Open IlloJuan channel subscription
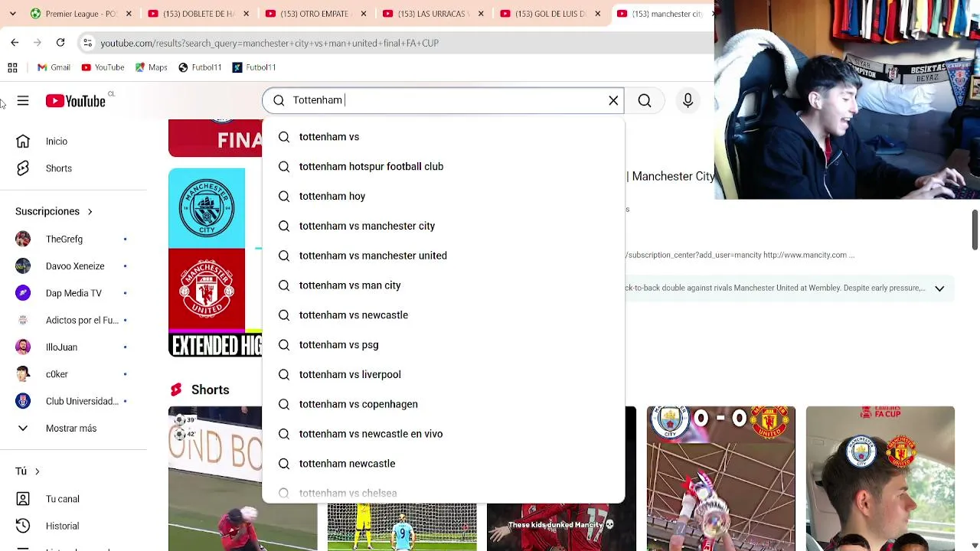The image size is (980, 551). [x=74, y=347]
